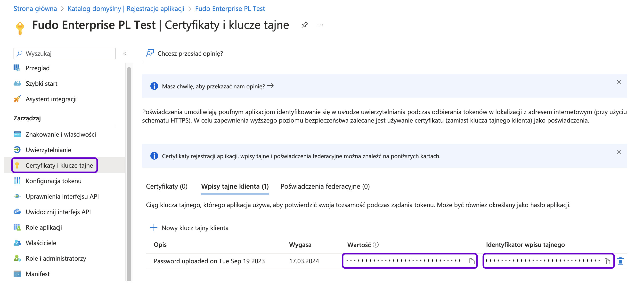The width and height of the screenshot is (644, 287).
Task: Switch to the Certyfikaty (0) tab
Action: pos(166,186)
